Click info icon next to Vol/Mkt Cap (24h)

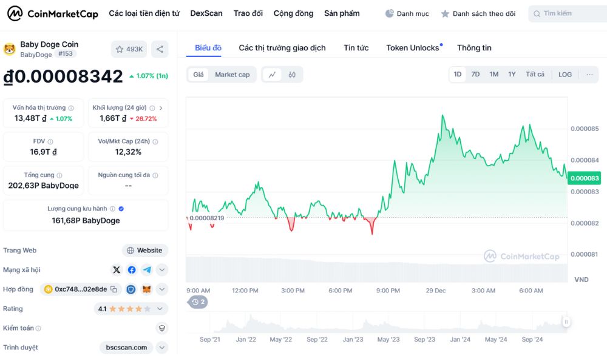point(155,142)
